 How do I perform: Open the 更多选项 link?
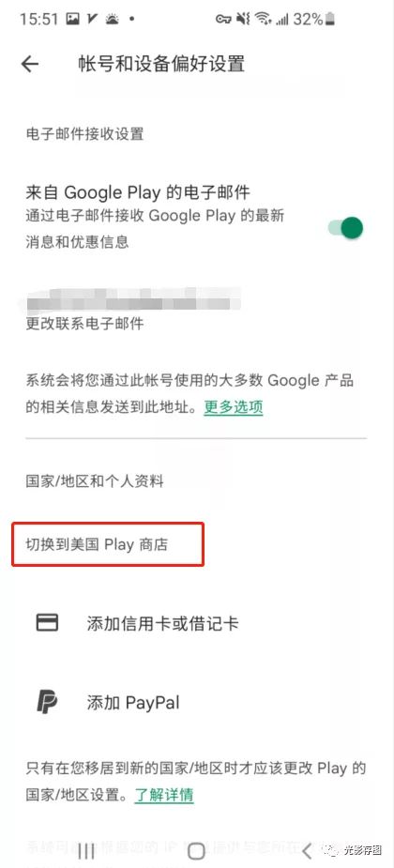tap(233, 407)
